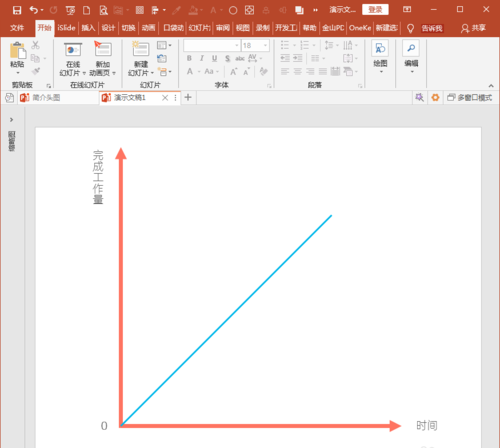This screenshot has width=500, height=448.
Task: Switch to the iSlide ribbon tab
Action: click(66, 28)
